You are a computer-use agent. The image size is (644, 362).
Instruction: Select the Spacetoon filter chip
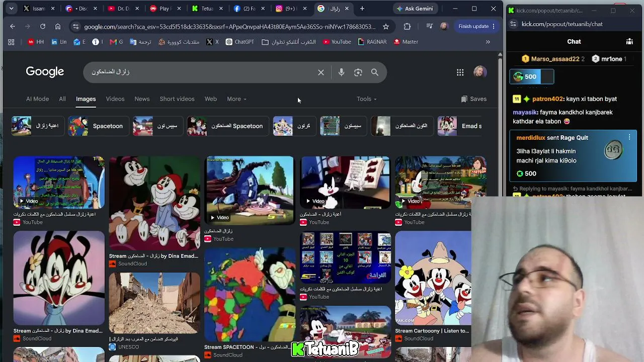98,126
